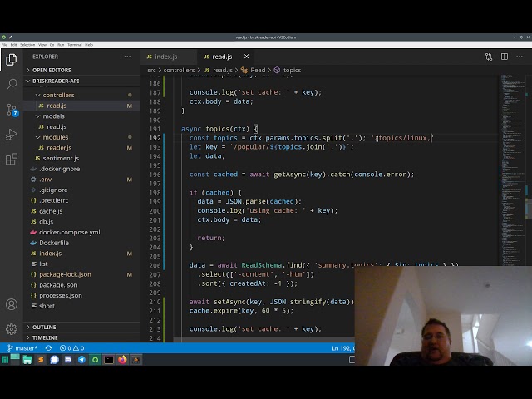
Task: Collapse the controllers folder
Action: click(58, 95)
